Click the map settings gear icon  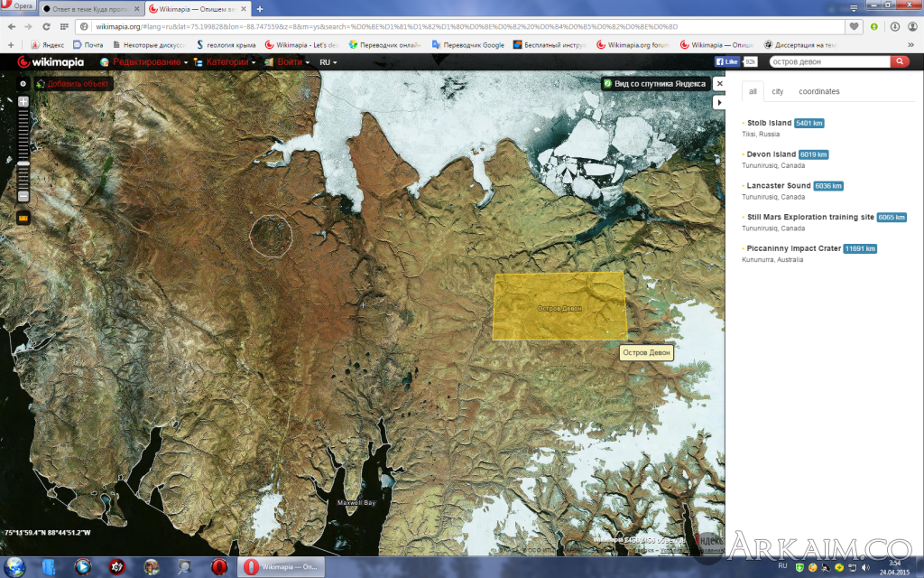(23, 83)
